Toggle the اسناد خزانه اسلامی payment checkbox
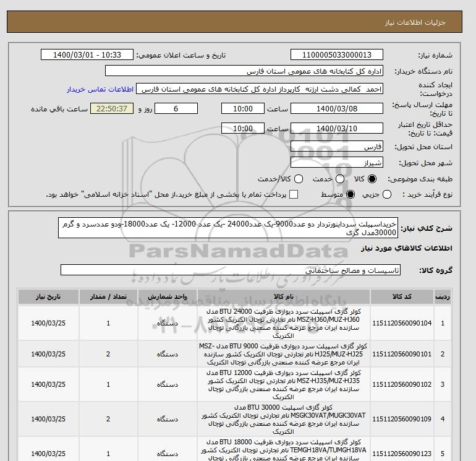This screenshot has width=476, height=461. pos(294,194)
